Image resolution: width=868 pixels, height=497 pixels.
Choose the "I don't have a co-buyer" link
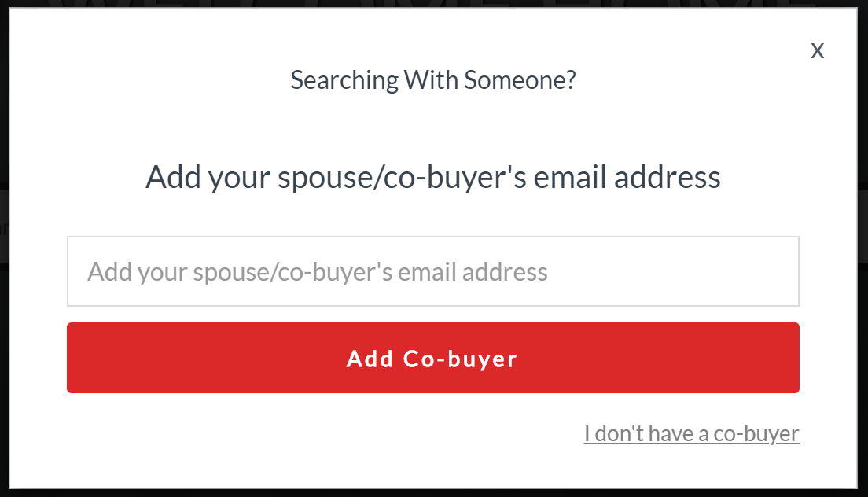click(691, 433)
